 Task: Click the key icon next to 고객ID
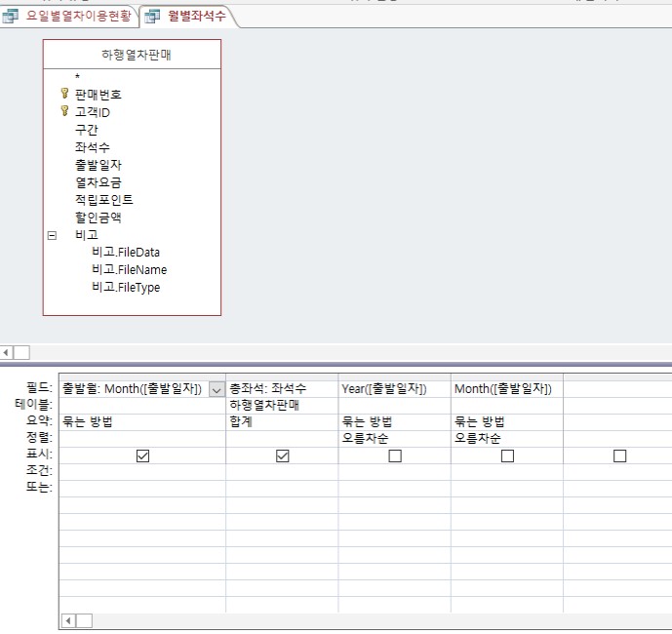pos(64,112)
